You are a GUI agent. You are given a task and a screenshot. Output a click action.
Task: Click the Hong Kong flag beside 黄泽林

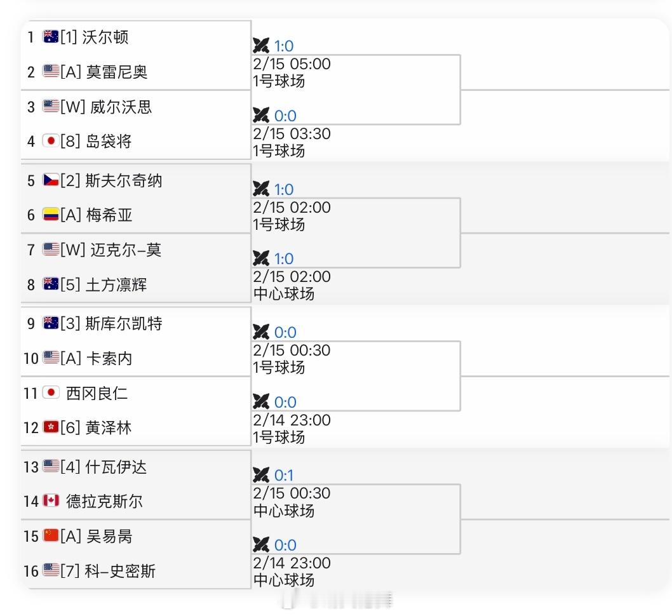(x=51, y=427)
